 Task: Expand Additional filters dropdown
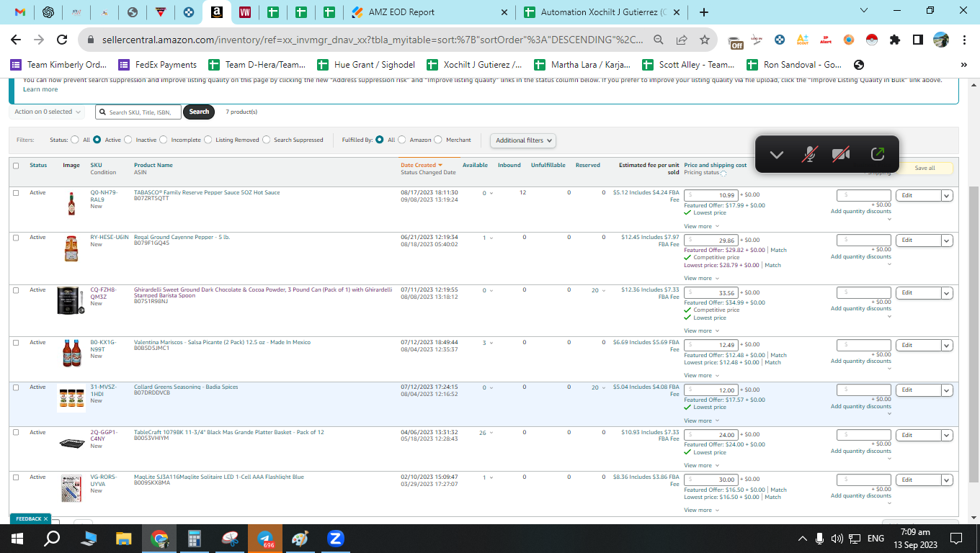[x=523, y=140]
